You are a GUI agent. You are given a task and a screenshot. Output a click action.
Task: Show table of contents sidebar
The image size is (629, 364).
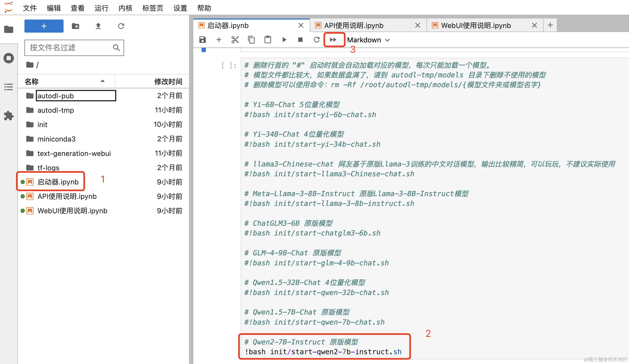tap(9, 87)
